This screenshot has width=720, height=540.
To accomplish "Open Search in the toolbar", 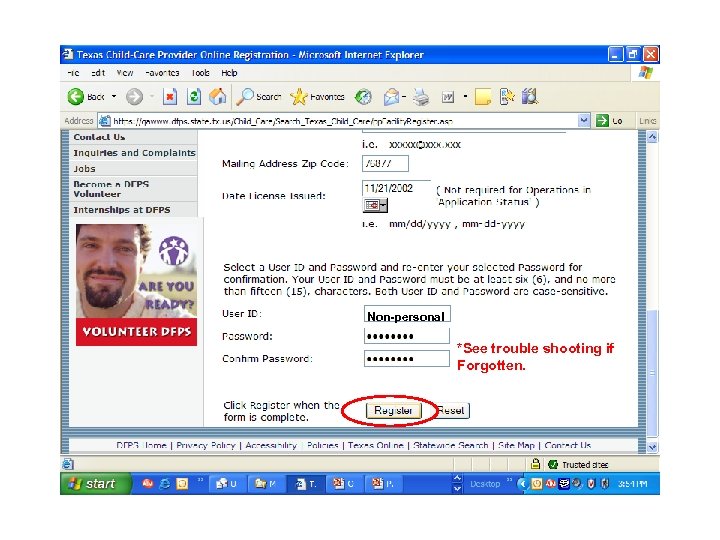I will (x=259, y=97).
